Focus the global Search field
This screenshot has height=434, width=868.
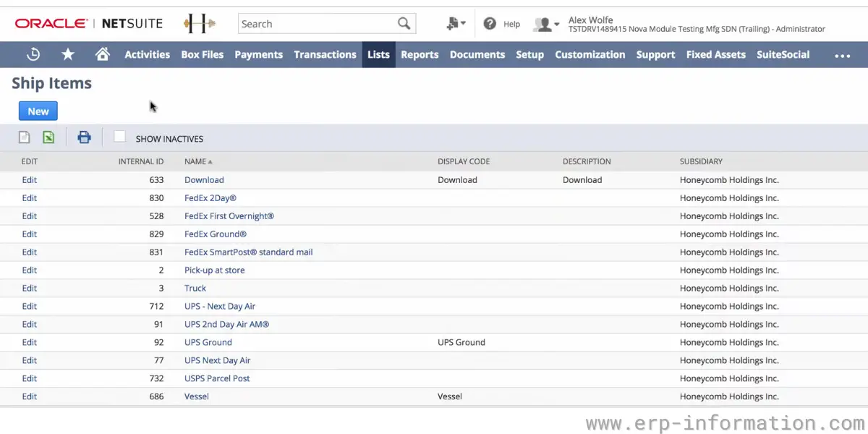[318, 24]
